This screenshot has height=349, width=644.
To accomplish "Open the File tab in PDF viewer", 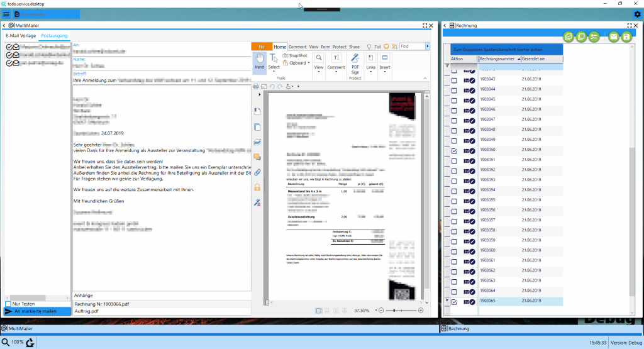I will pos(261,47).
